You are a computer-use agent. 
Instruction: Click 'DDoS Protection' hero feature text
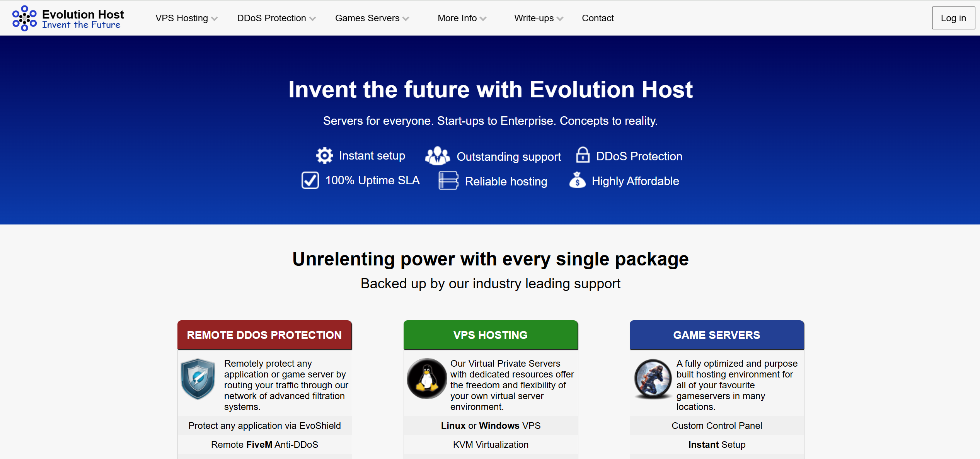639,156
